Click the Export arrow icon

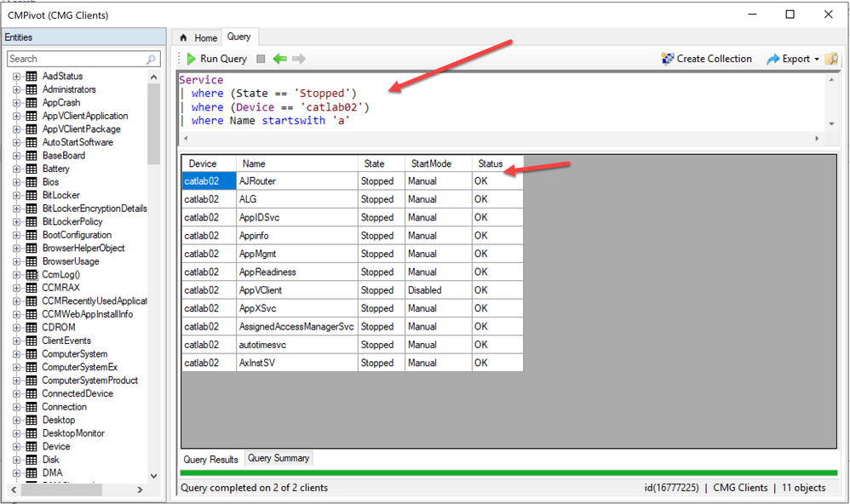coord(773,59)
